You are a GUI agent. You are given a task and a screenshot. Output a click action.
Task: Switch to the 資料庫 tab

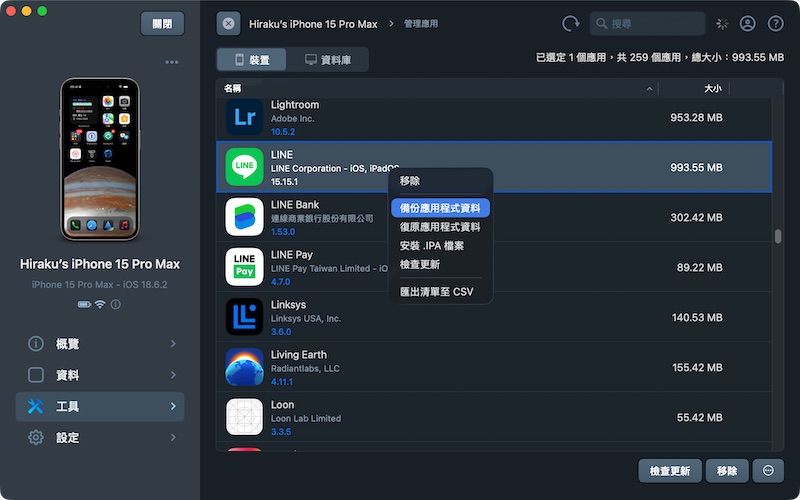[328, 60]
